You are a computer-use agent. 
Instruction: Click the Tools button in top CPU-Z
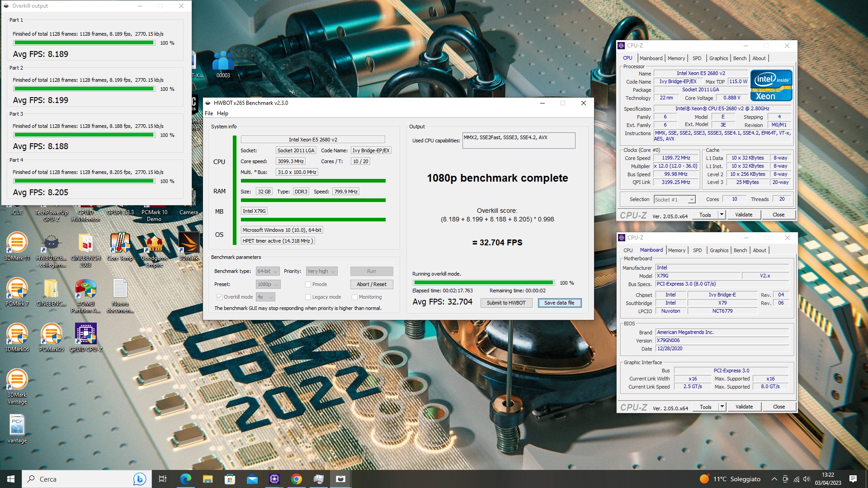tap(705, 215)
